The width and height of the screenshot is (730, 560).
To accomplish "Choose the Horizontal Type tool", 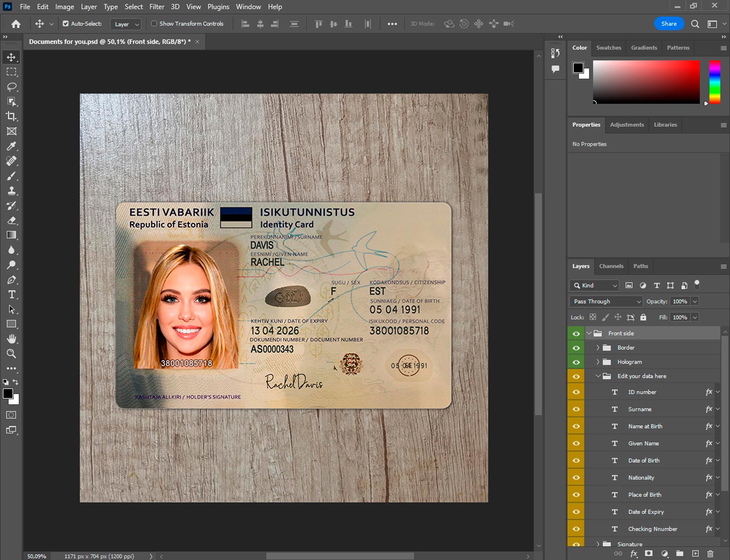I will (x=12, y=294).
